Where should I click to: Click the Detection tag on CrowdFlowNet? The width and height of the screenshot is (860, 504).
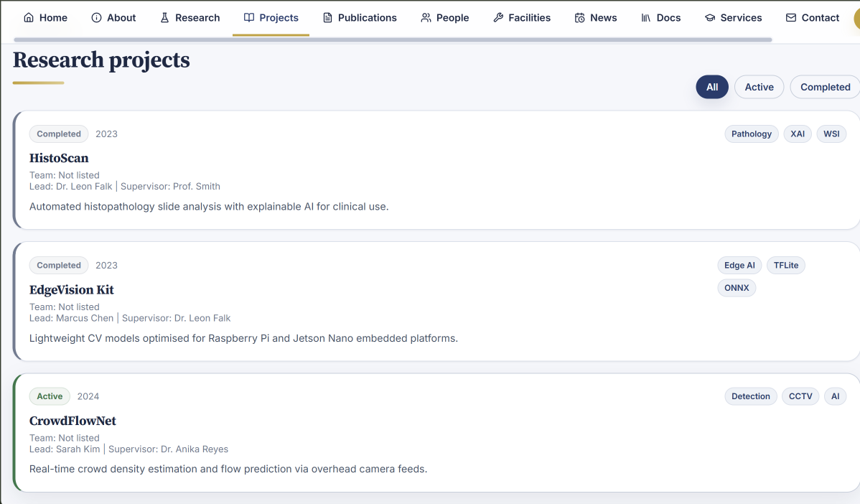(751, 396)
